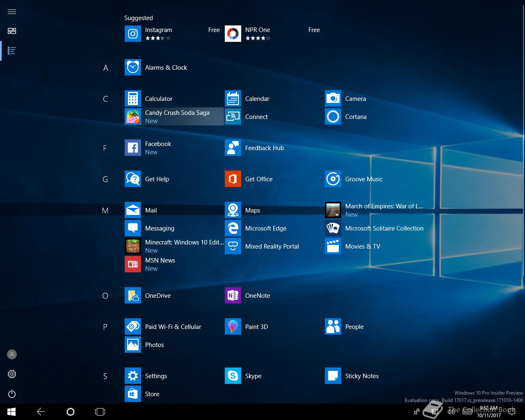Open the People tray icon
This screenshot has width=525, height=420.
click(417, 412)
